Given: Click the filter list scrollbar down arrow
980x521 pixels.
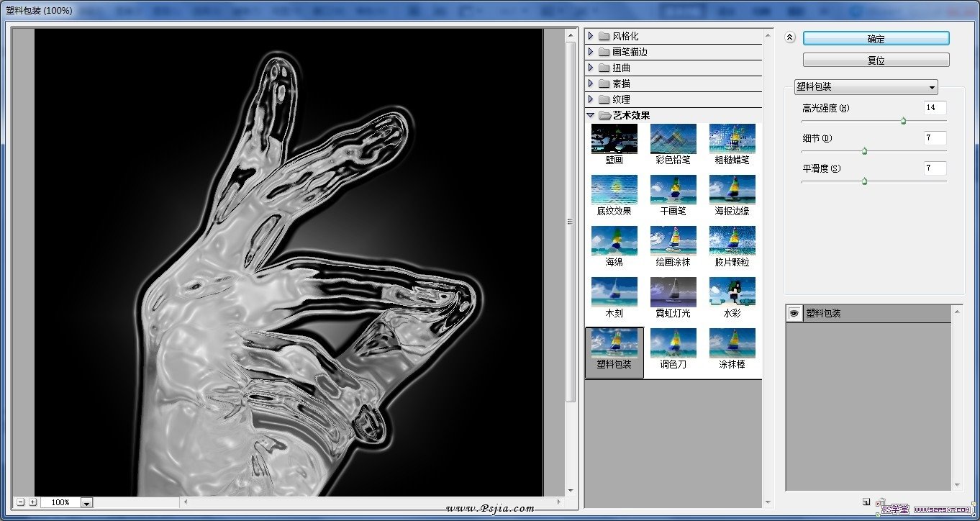Looking at the screenshot, I should tap(768, 502).
